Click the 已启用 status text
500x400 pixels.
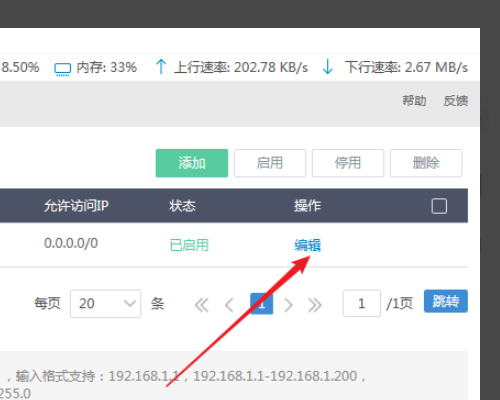[x=189, y=245]
